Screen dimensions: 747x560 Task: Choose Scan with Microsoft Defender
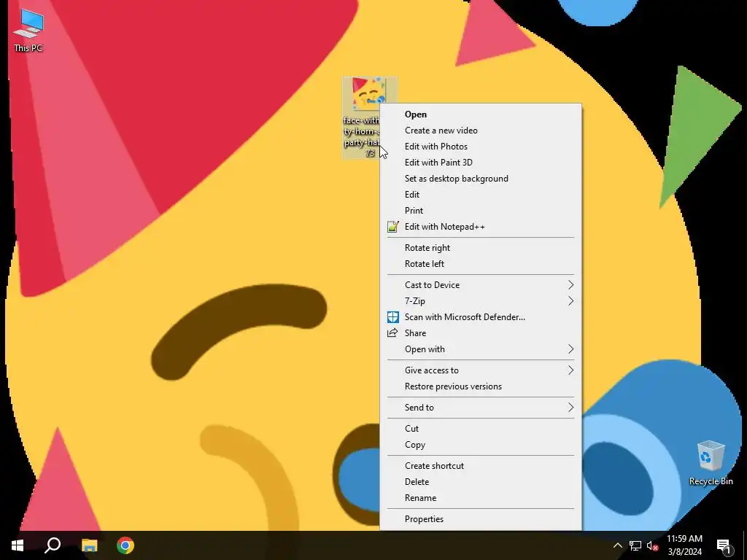[481, 317]
